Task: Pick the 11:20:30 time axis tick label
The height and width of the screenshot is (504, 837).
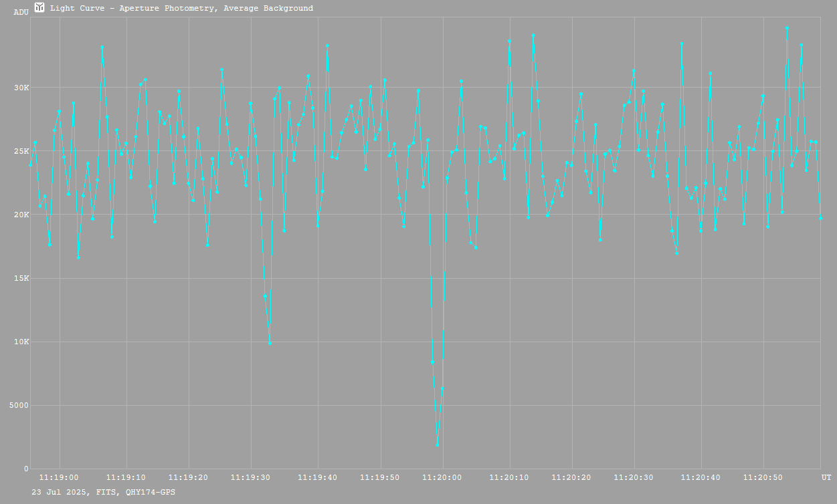Action: click(x=634, y=477)
